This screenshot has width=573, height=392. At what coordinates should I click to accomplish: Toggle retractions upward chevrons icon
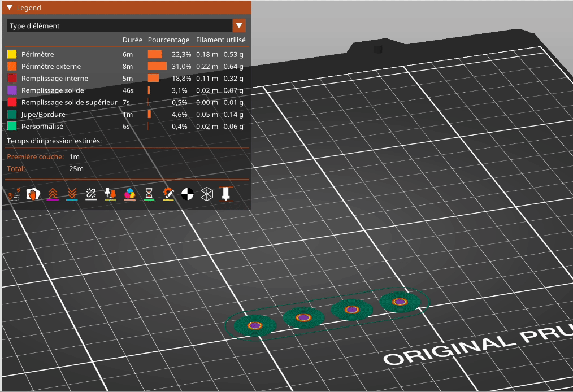(x=53, y=194)
